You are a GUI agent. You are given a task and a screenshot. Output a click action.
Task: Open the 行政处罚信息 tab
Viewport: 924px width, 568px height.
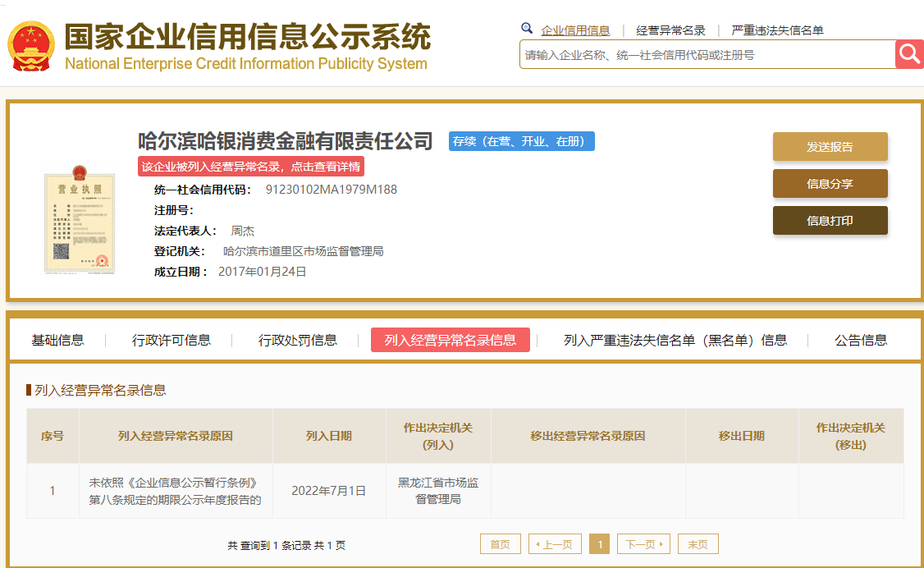click(298, 340)
